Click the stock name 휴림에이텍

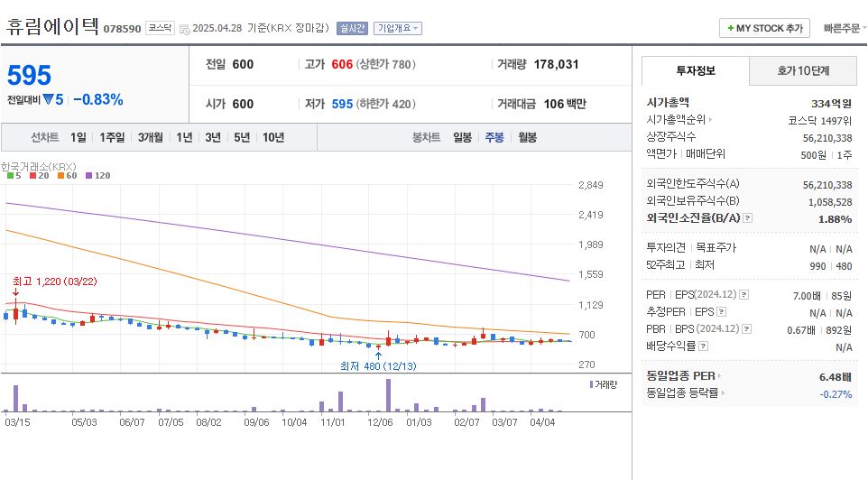tap(52, 26)
